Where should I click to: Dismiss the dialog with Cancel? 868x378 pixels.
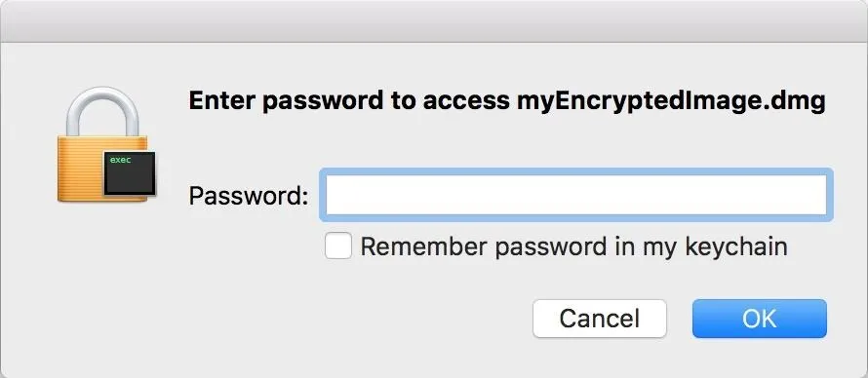click(x=600, y=319)
